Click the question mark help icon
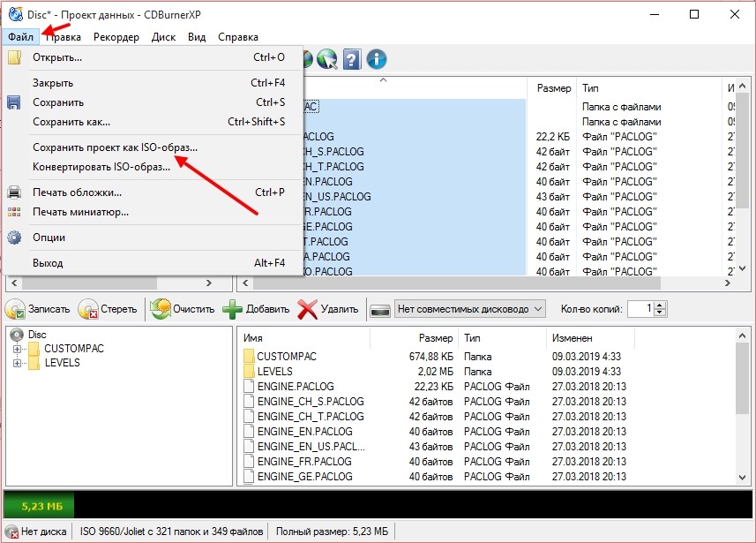 coord(352,59)
